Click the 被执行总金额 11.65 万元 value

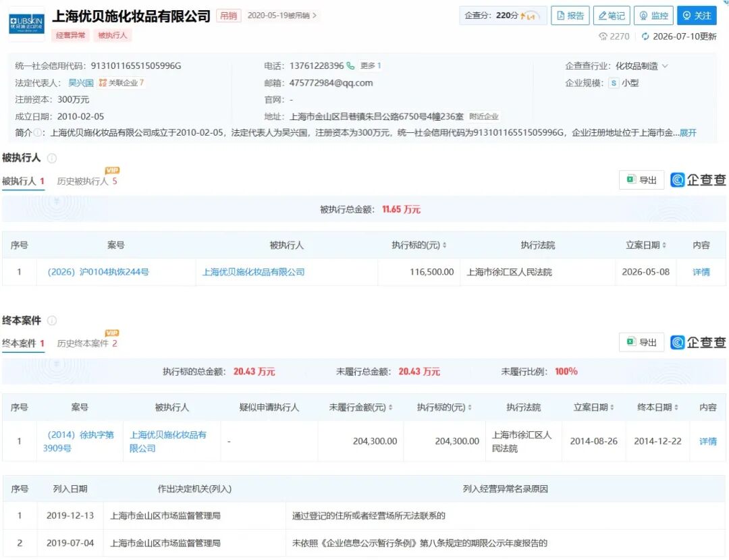401,209
